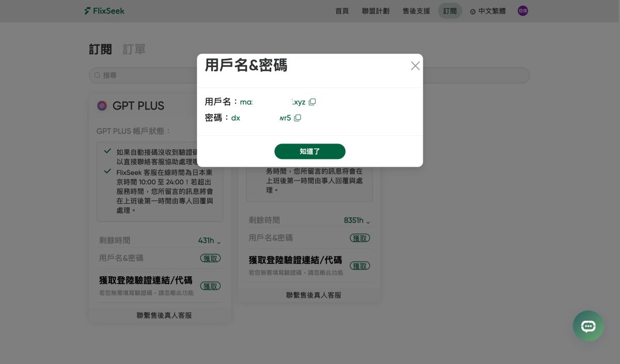Click the GPT PLUS card title
The image size is (620, 364).
point(138,106)
